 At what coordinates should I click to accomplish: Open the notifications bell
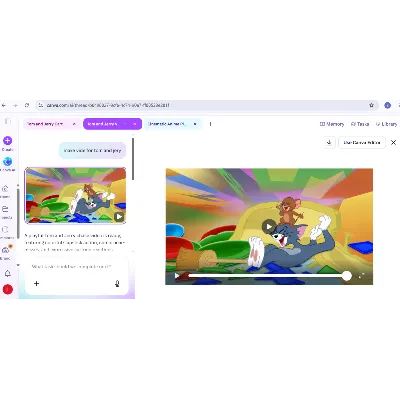pyautogui.click(x=7, y=273)
